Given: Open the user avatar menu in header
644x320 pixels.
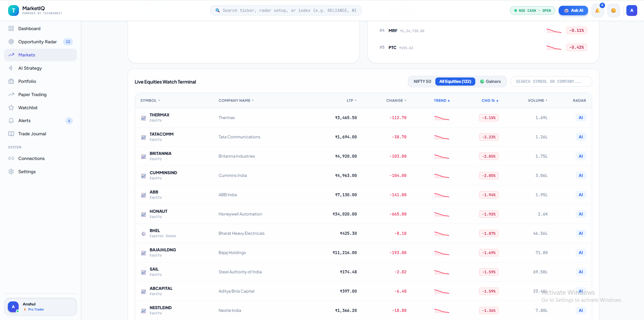Looking at the screenshot, I should (x=631, y=10).
